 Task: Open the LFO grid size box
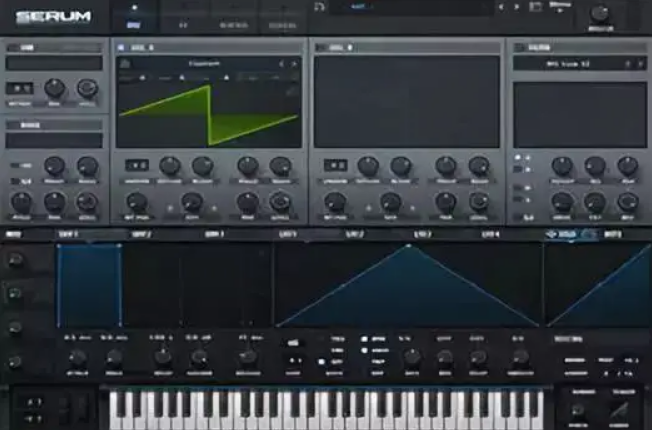294,361
